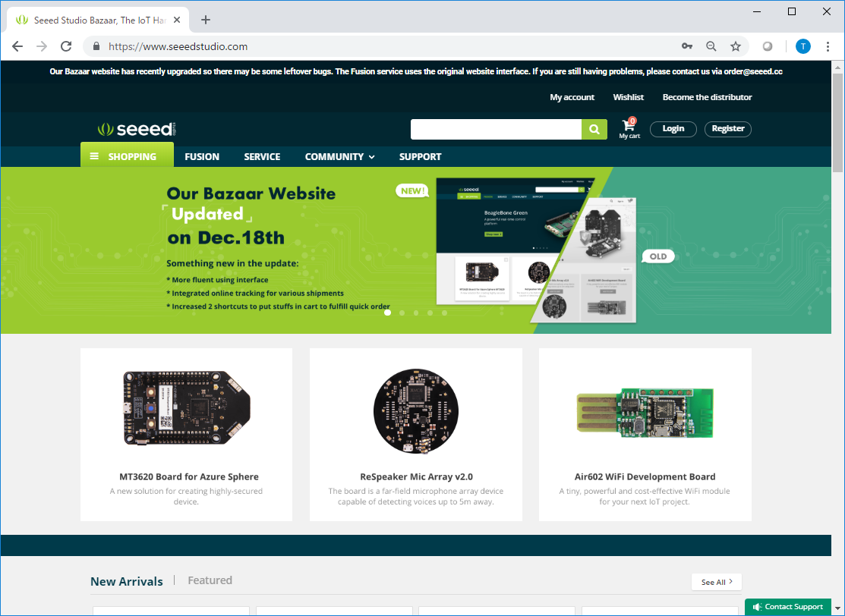
Task: Open My cart shopping cart icon
Action: 629,129
